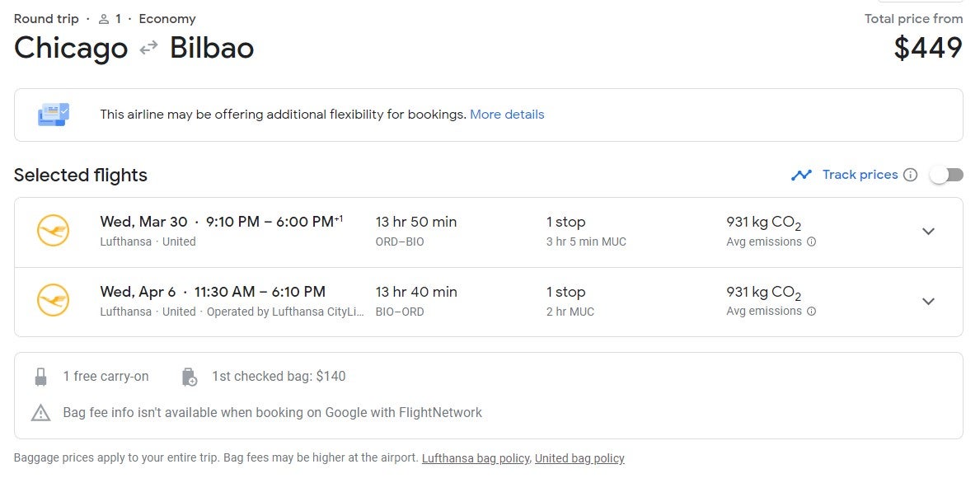980x483 pixels.
Task: Open the Lufthansa bag policy link
Action: tap(476, 458)
